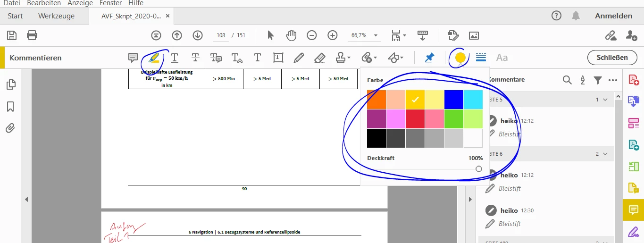This screenshot has height=243, width=644.
Task: Open the yellow color picker circle
Action: pos(460,58)
